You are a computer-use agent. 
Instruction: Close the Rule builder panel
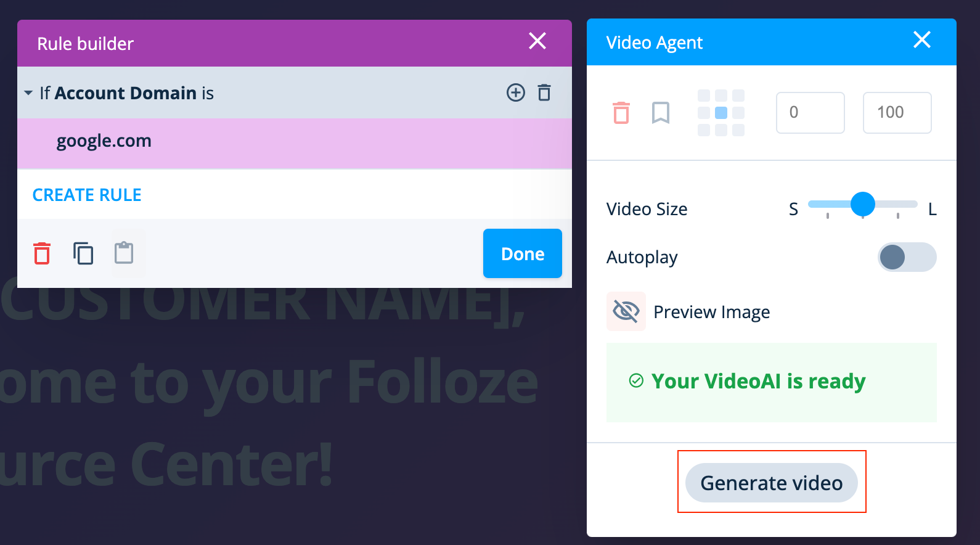(x=537, y=41)
